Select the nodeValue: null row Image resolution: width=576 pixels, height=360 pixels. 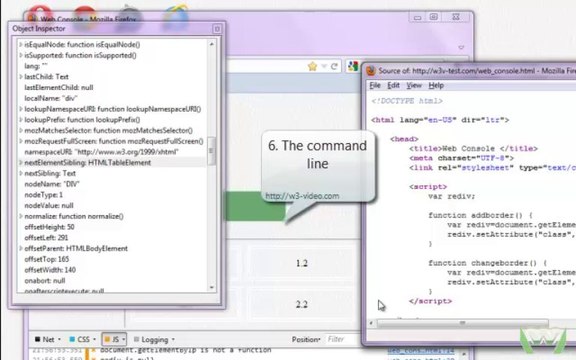pos(112,205)
